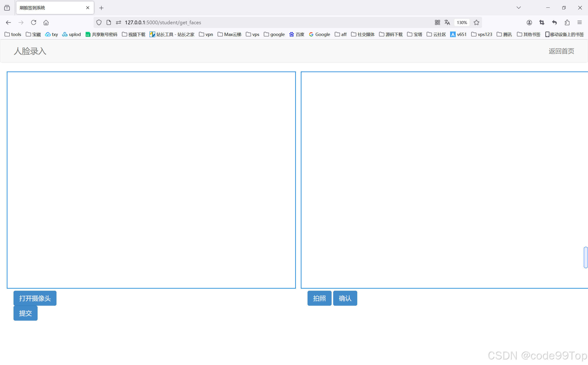The width and height of the screenshot is (588, 365).
Task: Go back with the browser back arrow
Action: coord(8,22)
